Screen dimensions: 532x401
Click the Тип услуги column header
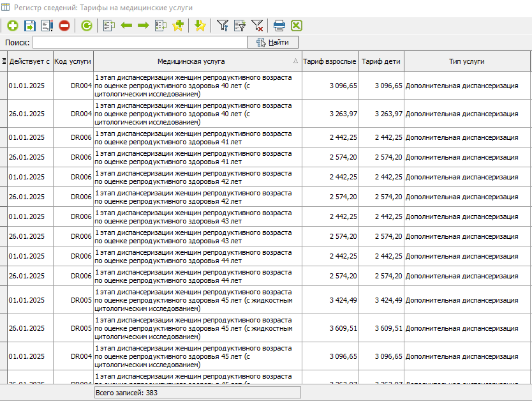466,61
